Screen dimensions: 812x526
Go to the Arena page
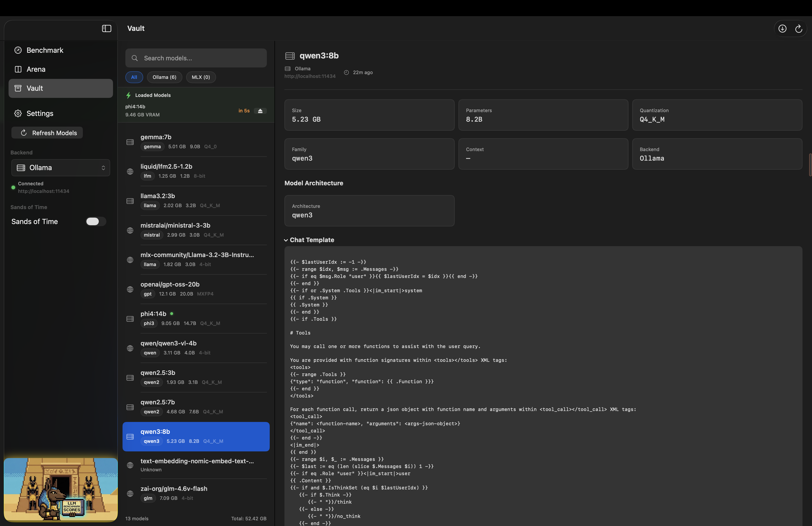click(61, 69)
